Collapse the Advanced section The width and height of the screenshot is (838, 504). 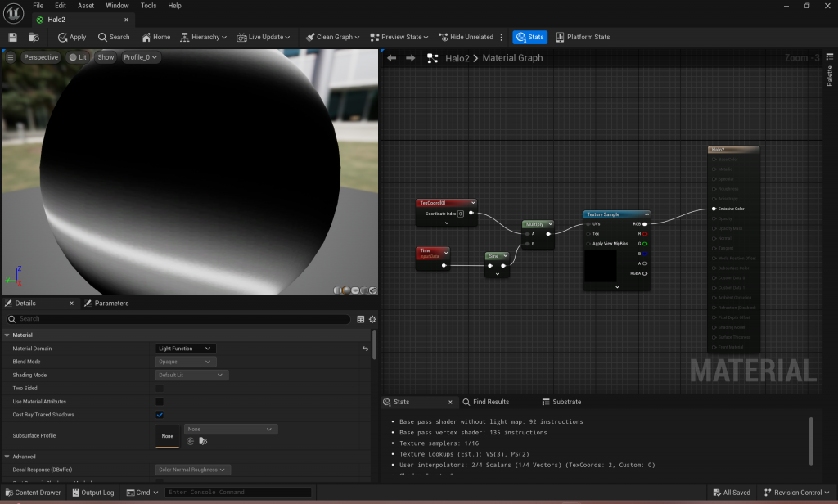[8, 457]
